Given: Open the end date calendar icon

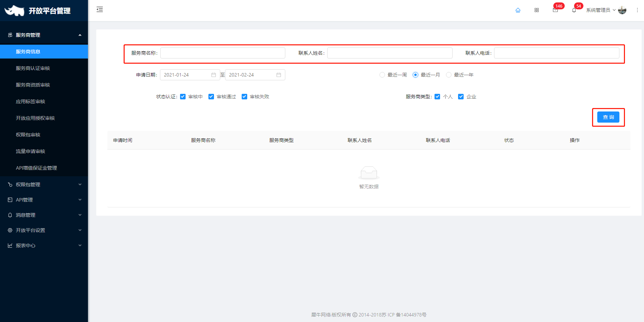Looking at the screenshot, I should tap(279, 75).
